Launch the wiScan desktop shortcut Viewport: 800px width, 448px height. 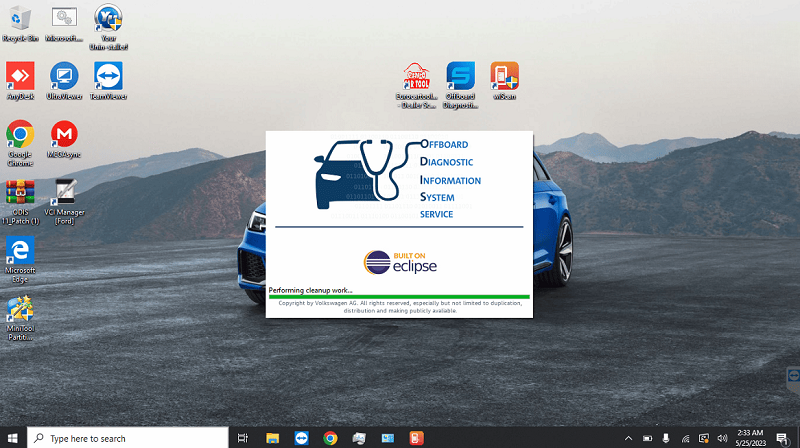click(504, 81)
